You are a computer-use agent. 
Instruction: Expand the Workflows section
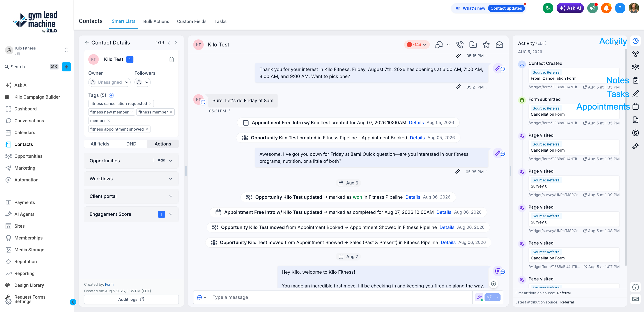click(131, 179)
